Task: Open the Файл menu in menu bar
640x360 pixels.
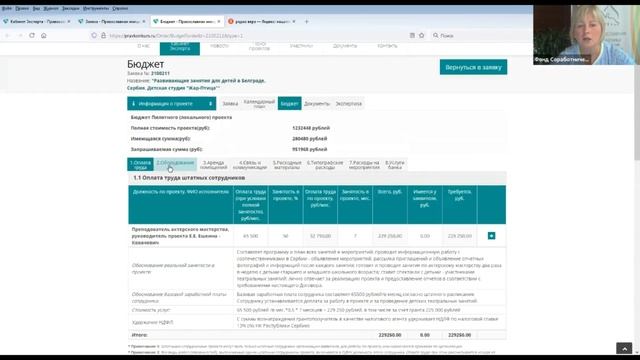Action: pyautogui.click(x=7, y=8)
